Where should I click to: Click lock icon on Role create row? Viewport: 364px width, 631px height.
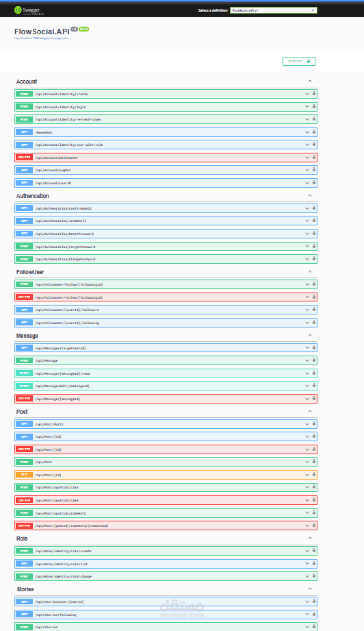click(314, 551)
